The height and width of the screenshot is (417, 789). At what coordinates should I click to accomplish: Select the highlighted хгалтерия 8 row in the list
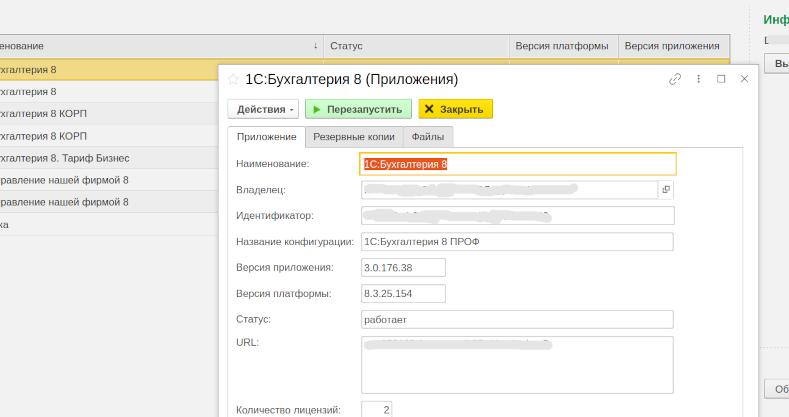click(x=109, y=70)
